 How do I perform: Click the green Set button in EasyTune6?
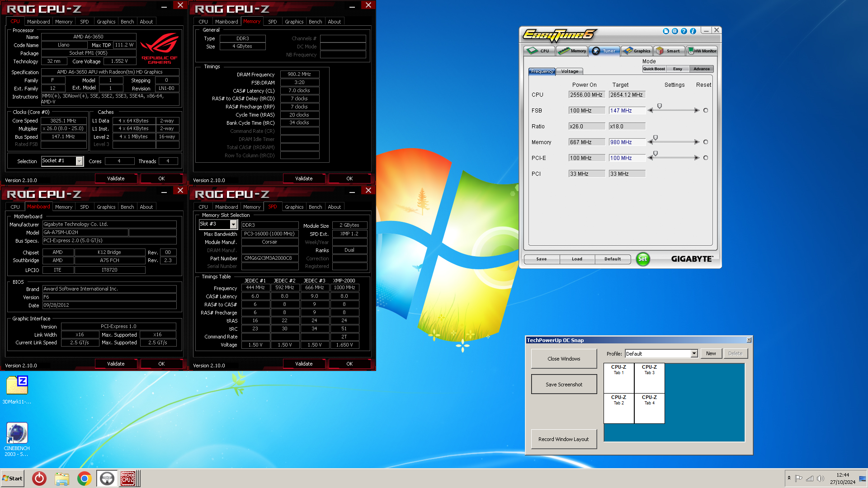coord(642,259)
